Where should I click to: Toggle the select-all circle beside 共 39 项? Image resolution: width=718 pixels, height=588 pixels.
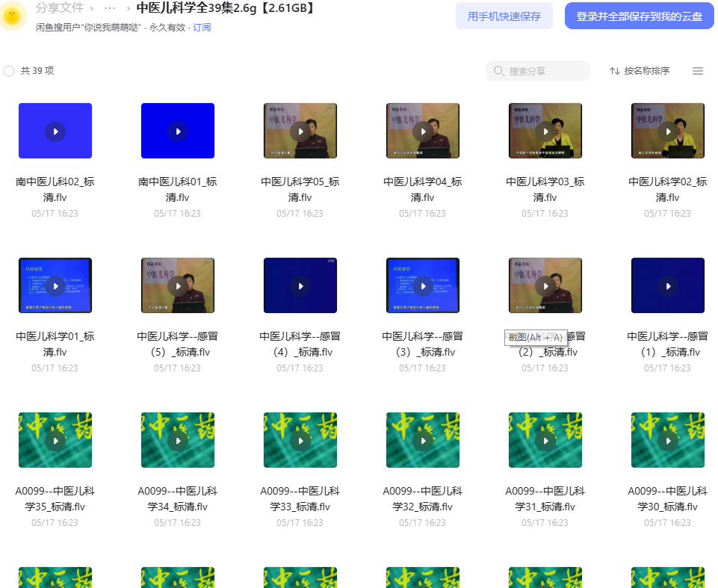tap(9, 71)
